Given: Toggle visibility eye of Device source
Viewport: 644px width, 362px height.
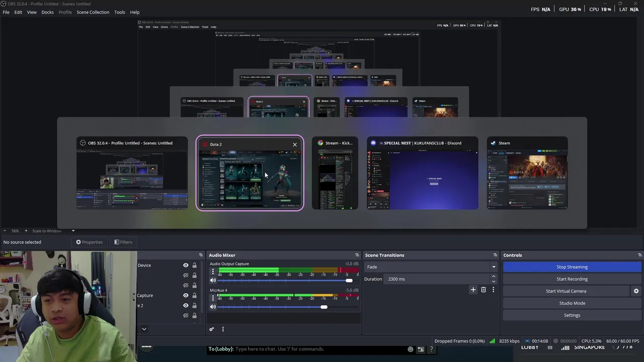Looking at the screenshot, I should coord(186,265).
